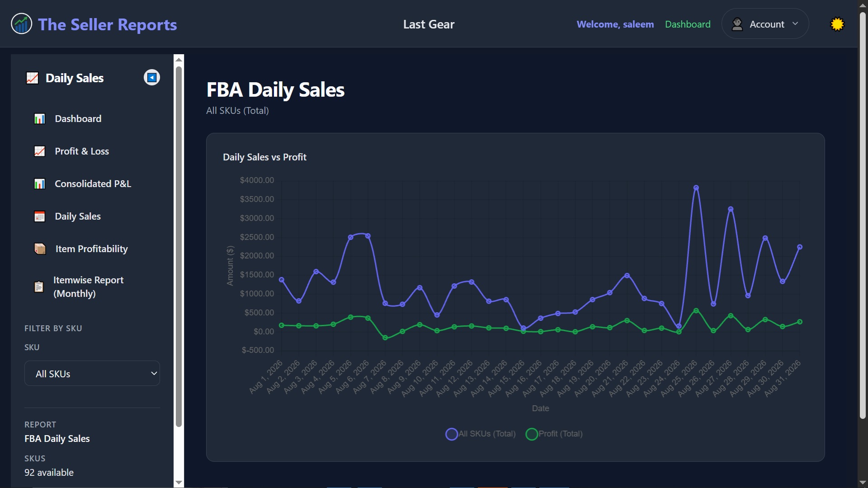
Task: Click the Profit & Loss trend icon
Action: coord(40,151)
